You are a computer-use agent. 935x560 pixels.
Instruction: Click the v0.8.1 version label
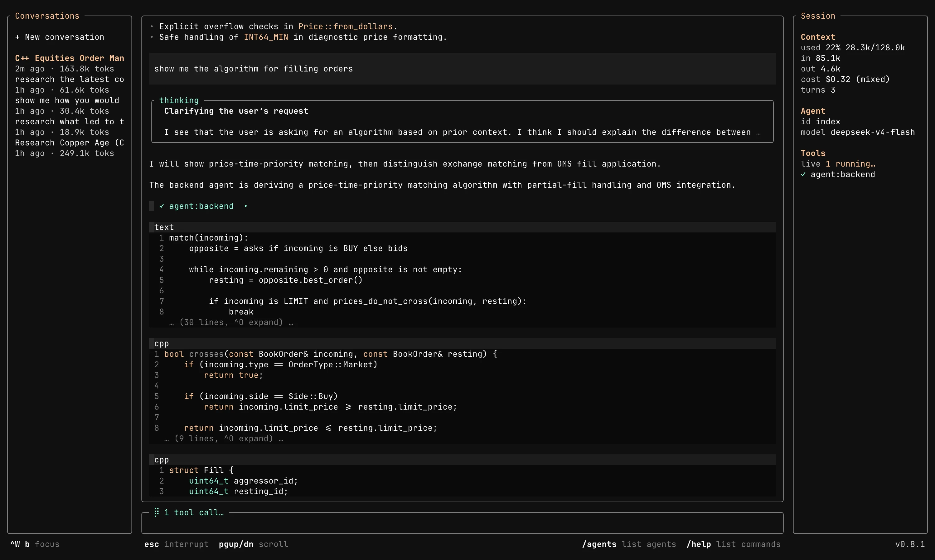pyautogui.click(x=910, y=544)
